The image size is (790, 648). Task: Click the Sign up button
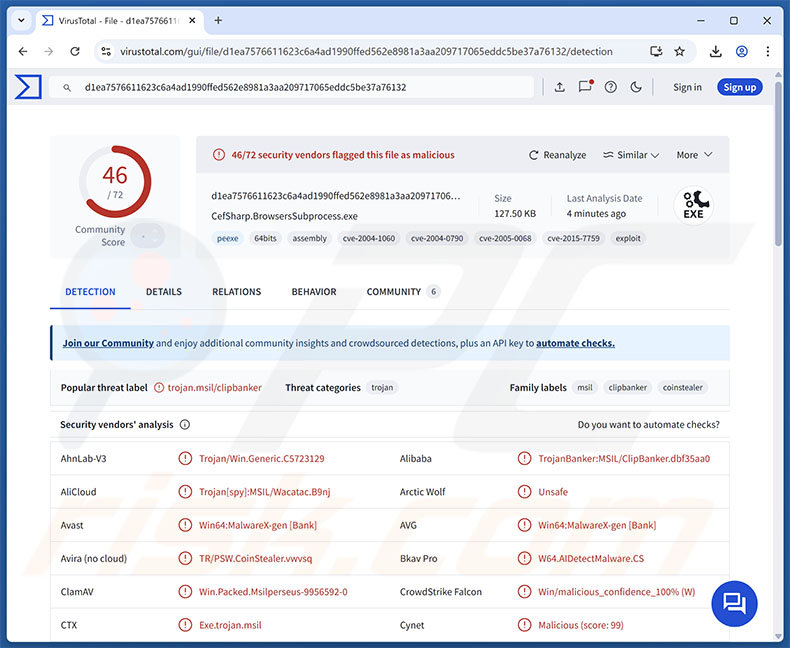(x=739, y=87)
